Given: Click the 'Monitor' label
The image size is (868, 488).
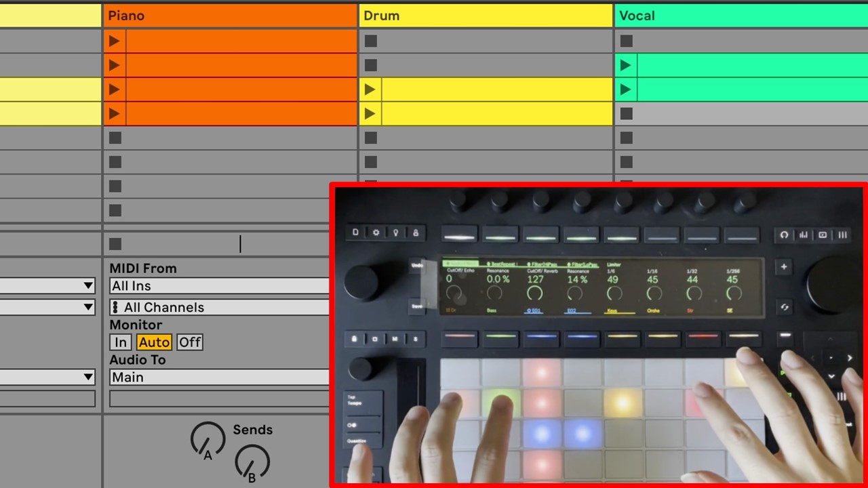Looking at the screenshot, I should click(x=136, y=325).
